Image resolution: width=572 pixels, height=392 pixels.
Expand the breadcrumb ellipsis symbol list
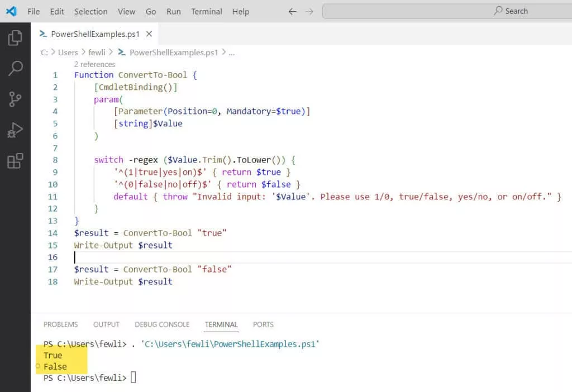click(232, 52)
